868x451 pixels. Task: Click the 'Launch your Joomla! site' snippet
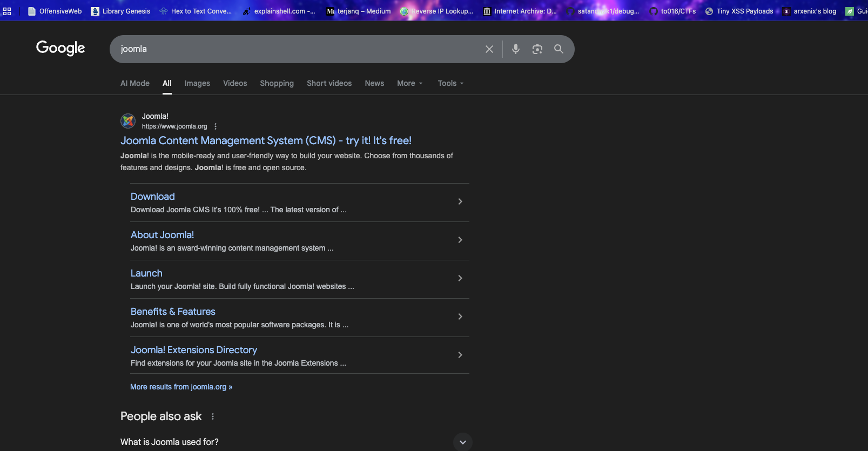click(x=243, y=286)
